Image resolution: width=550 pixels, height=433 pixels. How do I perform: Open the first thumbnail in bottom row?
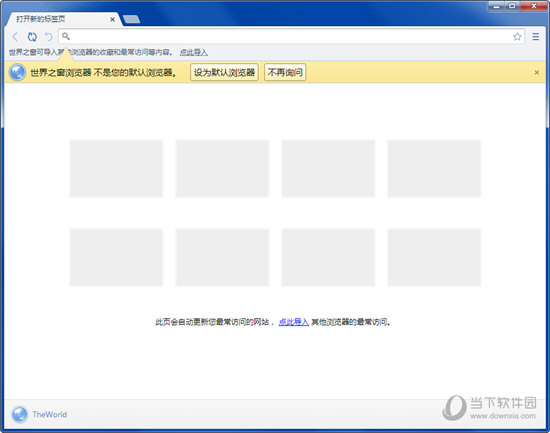coord(116,257)
